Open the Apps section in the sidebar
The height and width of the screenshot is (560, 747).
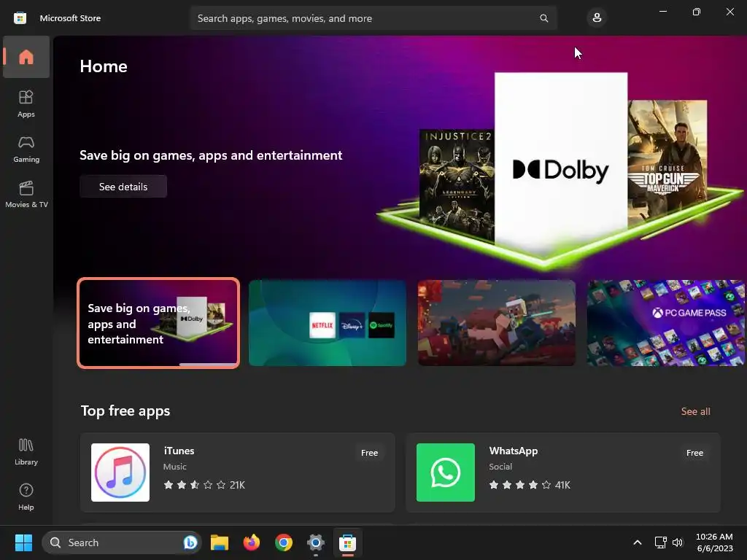point(26,104)
